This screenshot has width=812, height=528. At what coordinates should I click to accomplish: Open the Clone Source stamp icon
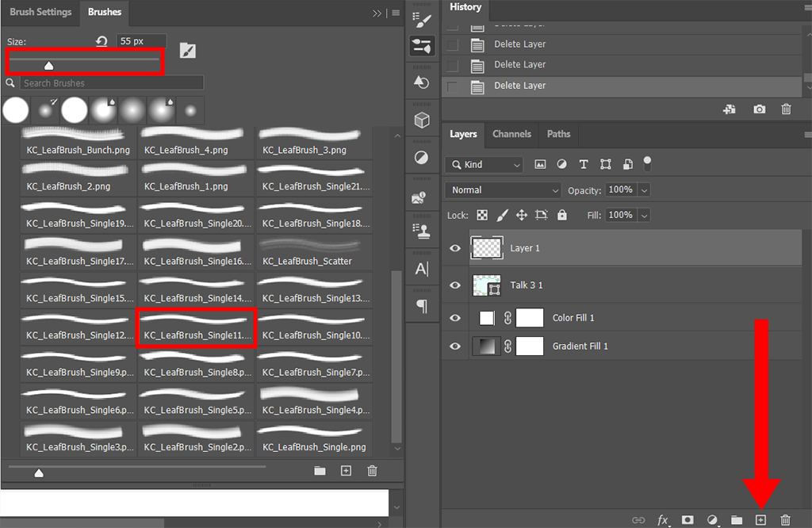point(422,231)
